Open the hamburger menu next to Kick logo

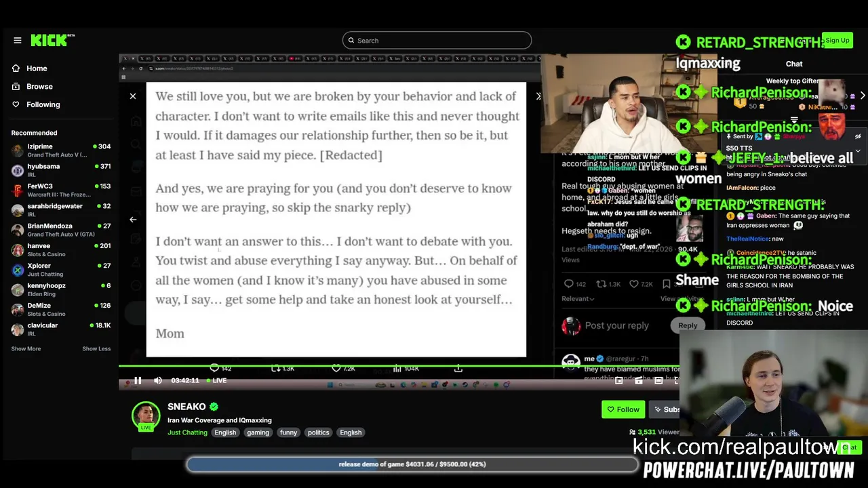point(18,41)
